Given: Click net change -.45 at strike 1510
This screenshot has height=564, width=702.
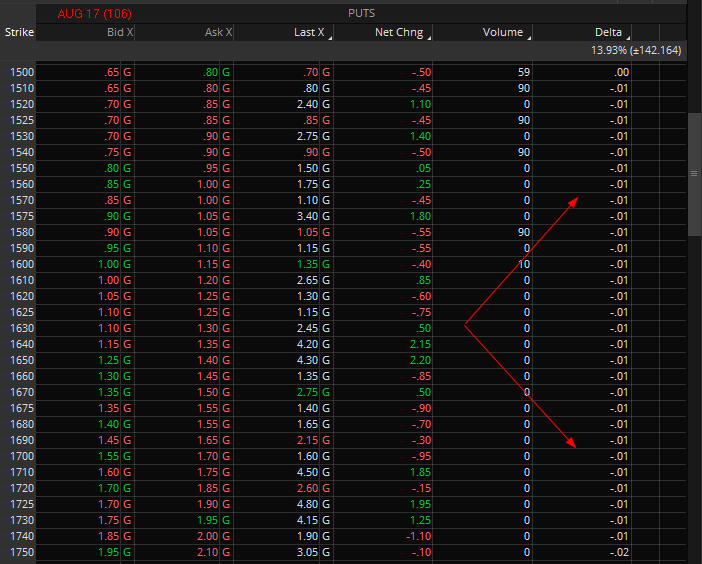Looking at the screenshot, I should (421, 88).
